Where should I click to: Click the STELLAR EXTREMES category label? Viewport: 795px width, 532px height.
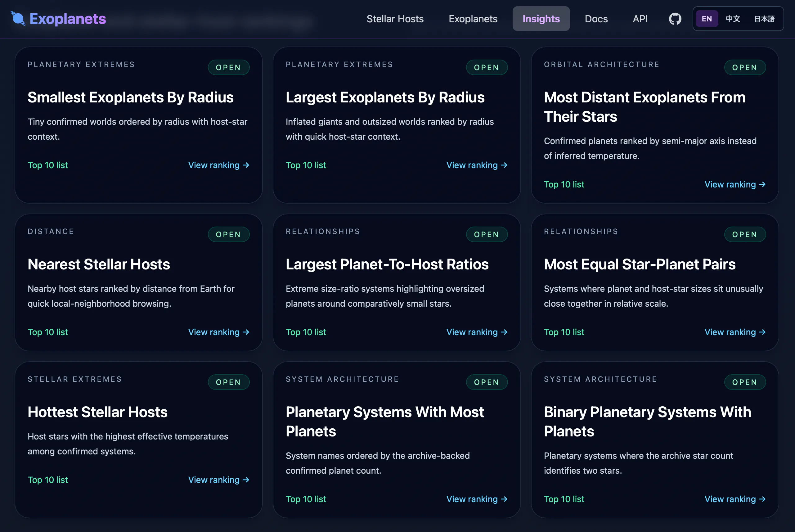[x=74, y=379]
